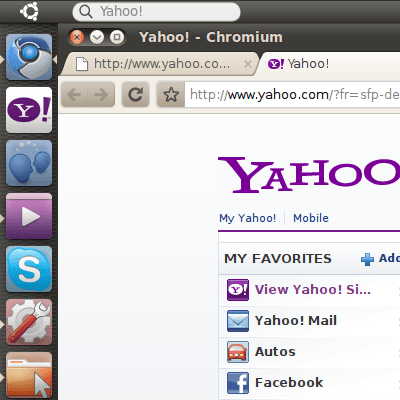This screenshot has height=400, width=400.
Task: Click the Y! favicon on the Yahoo! tab
Action: (276, 64)
